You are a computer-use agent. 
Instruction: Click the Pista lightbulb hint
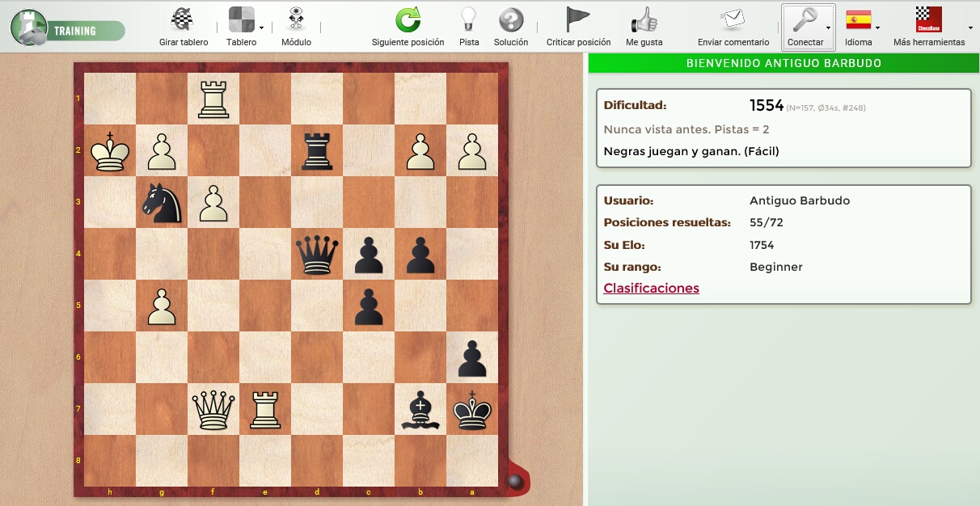(x=469, y=19)
